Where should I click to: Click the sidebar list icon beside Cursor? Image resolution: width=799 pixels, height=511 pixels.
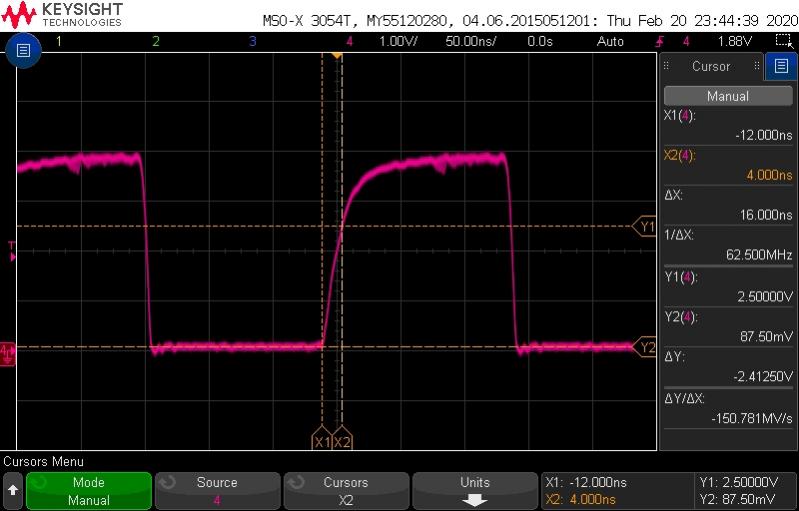pos(781,67)
